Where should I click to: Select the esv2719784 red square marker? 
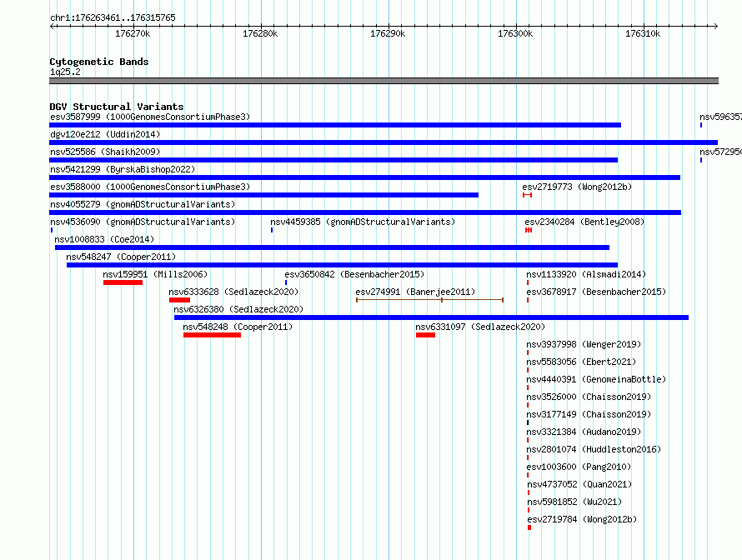pos(529,527)
